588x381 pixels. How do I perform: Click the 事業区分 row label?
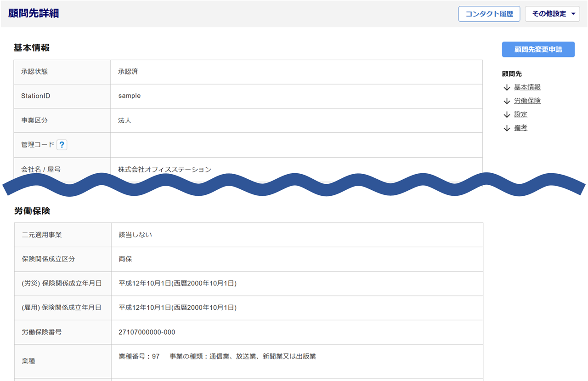[34, 120]
